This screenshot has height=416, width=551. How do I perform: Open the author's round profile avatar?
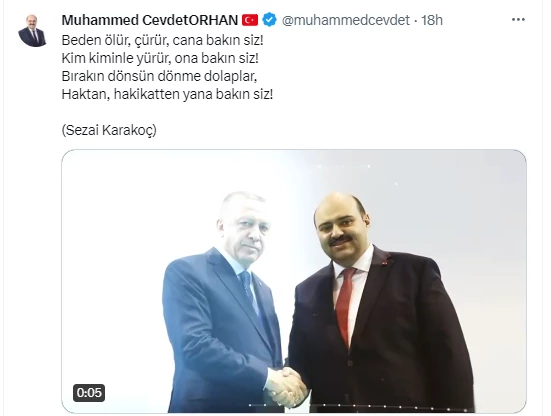[x=32, y=31]
